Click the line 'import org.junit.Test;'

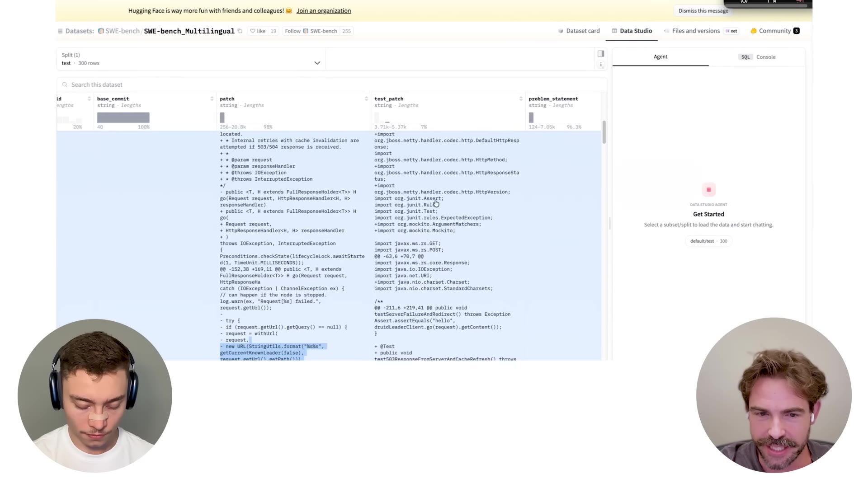click(x=406, y=211)
